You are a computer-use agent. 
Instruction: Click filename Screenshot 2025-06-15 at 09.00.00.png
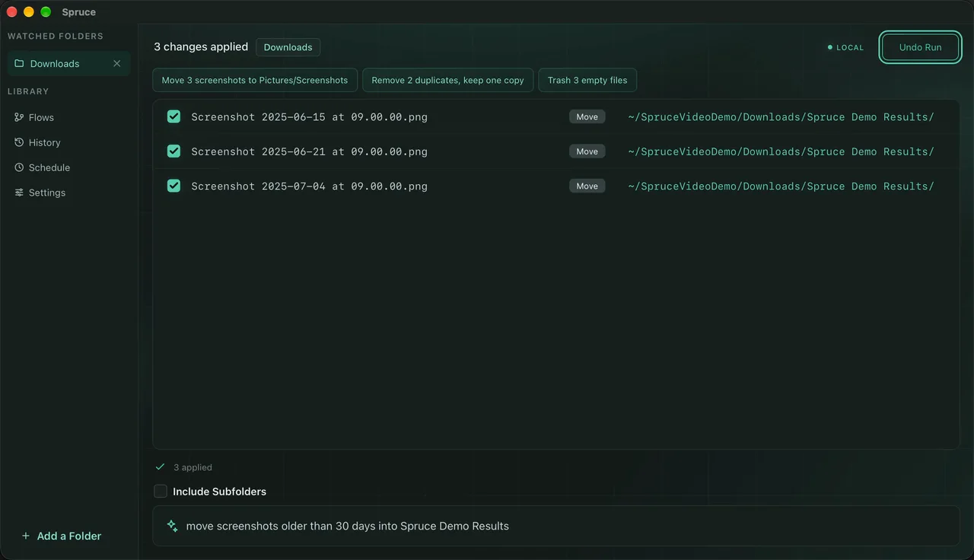[309, 117]
